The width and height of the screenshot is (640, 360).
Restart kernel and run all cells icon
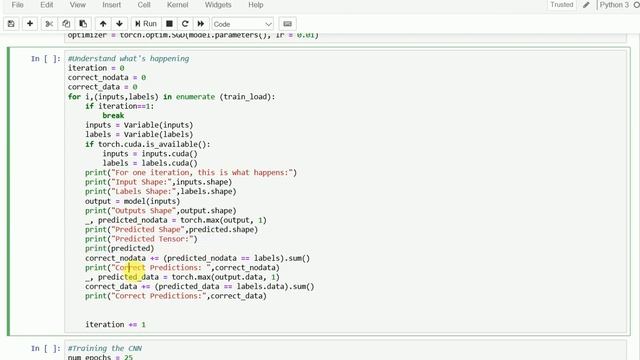(201, 24)
